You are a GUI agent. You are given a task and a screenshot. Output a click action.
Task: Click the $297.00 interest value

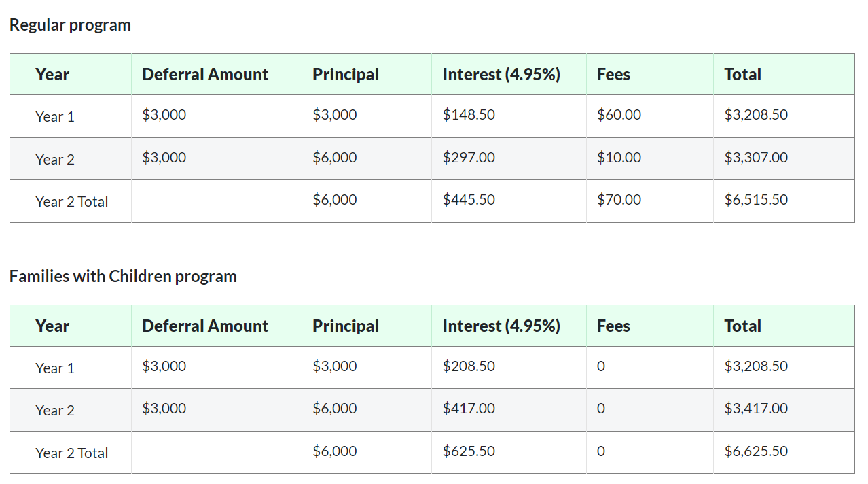coord(469,158)
